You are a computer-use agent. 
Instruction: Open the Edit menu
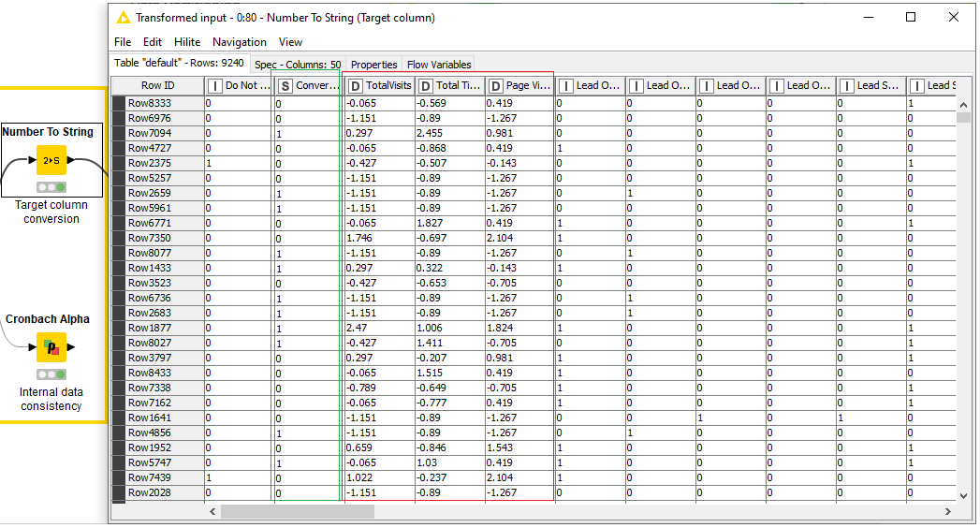(x=152, y=42)
